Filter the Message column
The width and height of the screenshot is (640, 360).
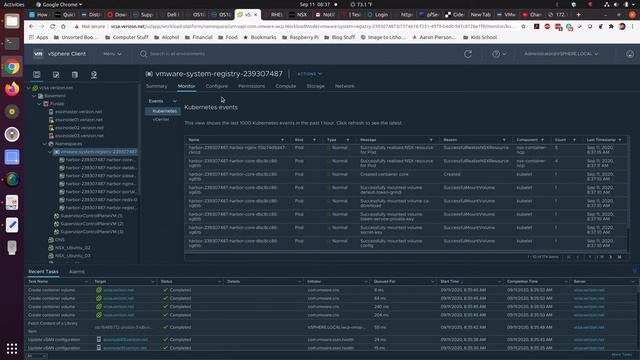point(431,140)
